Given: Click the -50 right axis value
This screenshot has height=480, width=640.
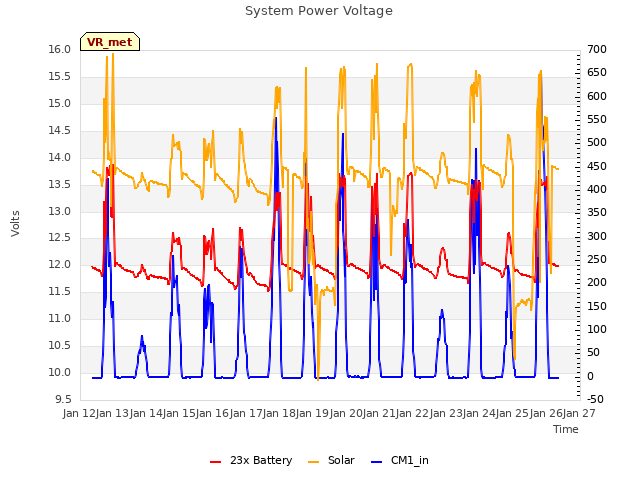Looking at the screenshot, I should [x=595, y=399].
